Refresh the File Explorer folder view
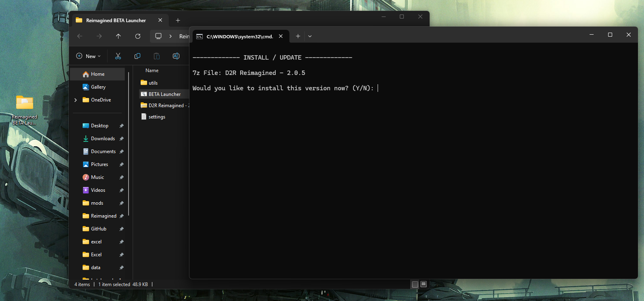This screenshot has width=644, height=301. click(x=138, y=36)
